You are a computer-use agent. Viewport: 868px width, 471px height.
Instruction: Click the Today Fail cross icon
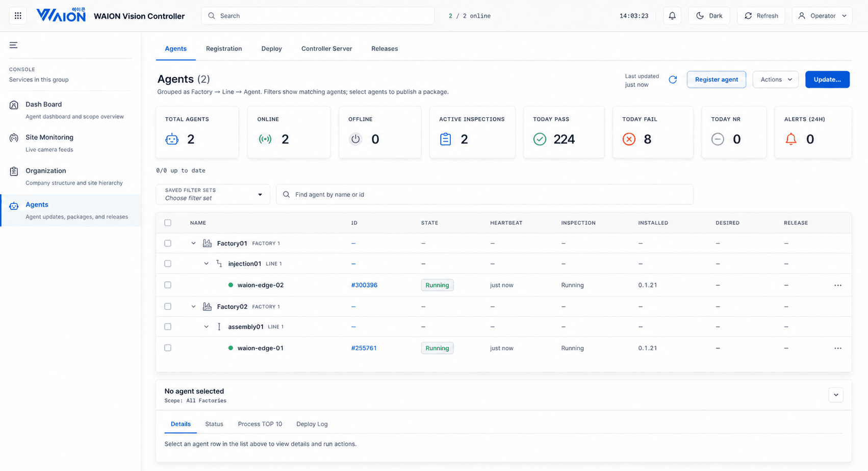pos(629,139)
